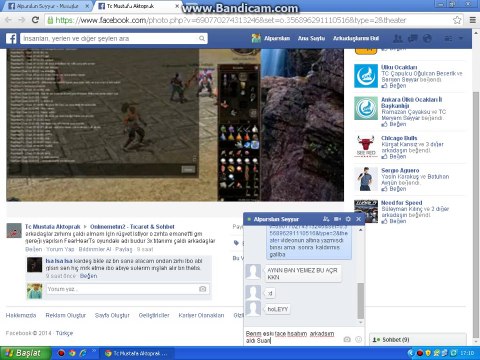Click the Metin2 game screenshot photo

pyautogui.click(x=175, y=125)
